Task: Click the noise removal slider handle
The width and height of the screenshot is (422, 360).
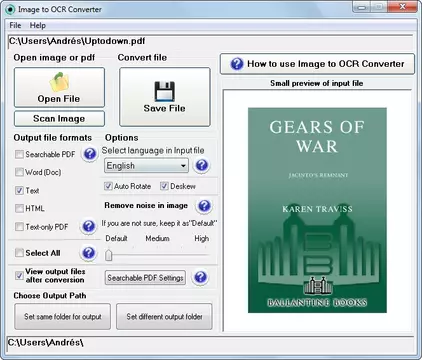Action: [109, 256]
